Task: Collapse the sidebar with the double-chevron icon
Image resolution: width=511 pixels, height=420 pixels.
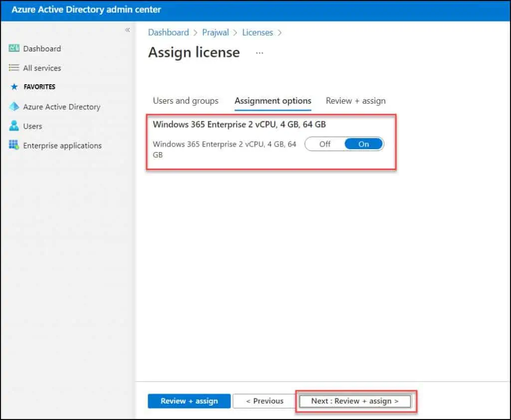Action: click(127, 30)
